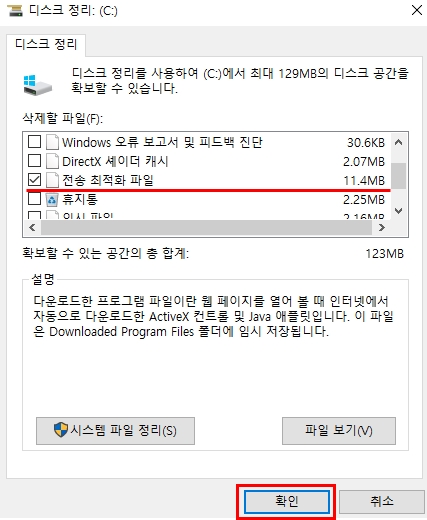Click the 확인 button
The image size is (427, 520).
click(287, 501)
